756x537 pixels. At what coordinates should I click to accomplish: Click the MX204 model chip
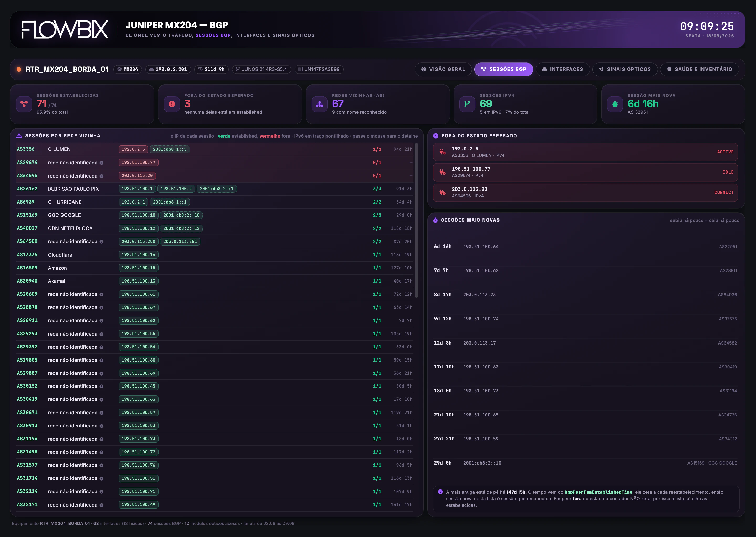tap(128, 69)
